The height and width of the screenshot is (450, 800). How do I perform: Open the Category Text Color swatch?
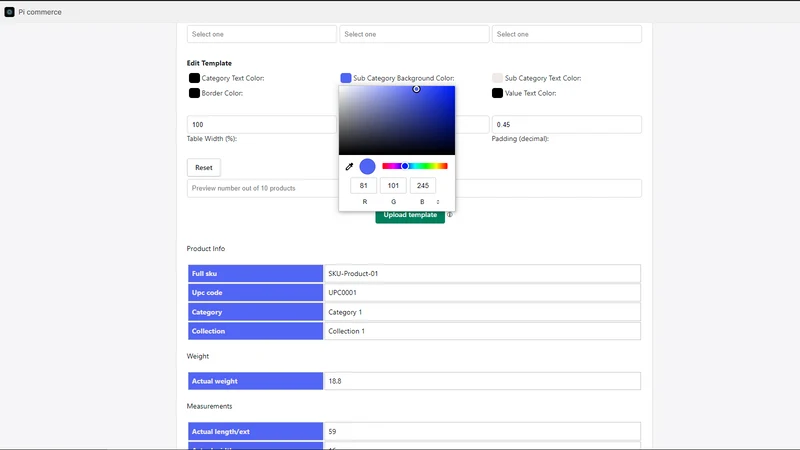click(x=194, y=78)
